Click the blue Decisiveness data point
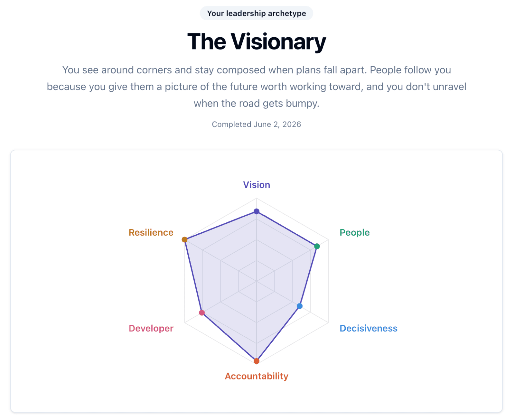Image resolution: width=515 pixels, height=420 pixels. tap(300, 306)
